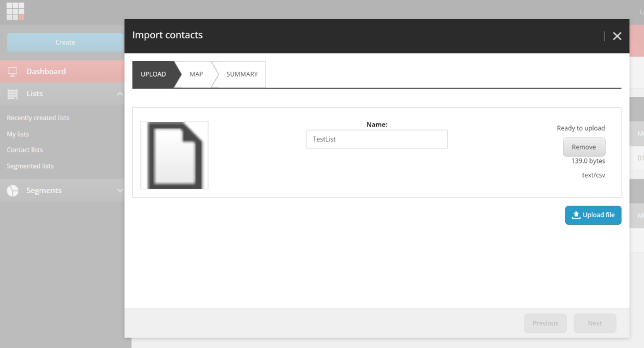Click the uploaded file document thumbnail
Screen dimensions: 644x348
[x=174, y=155]
